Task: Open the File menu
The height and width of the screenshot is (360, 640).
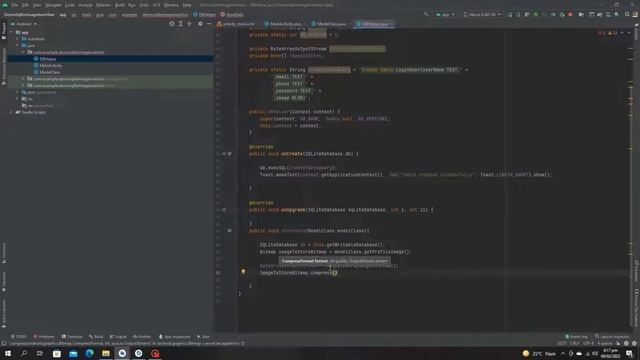Action: [x=15, y=5]
